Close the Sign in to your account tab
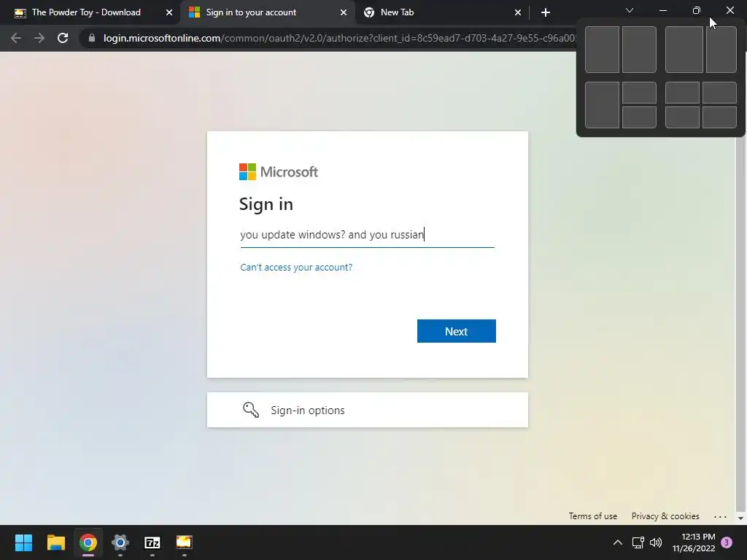The width and height of the screenshot is (747, 560). point(343,12)
